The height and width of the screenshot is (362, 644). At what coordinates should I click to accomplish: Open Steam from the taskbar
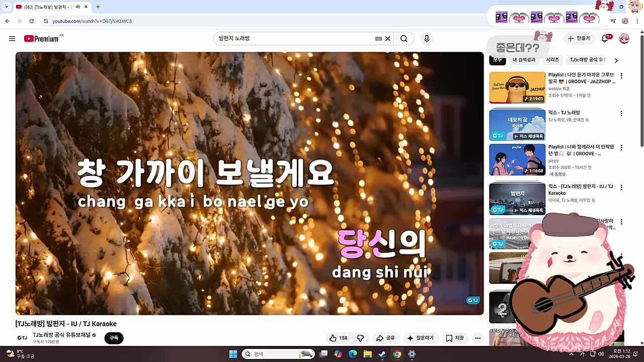[382, 354]
